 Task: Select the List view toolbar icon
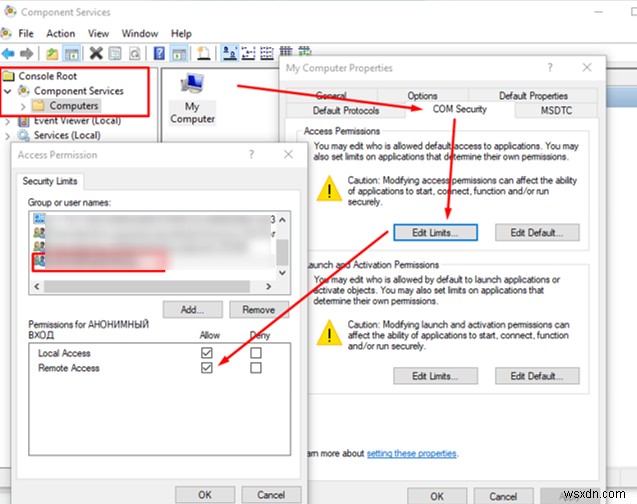(266, 53)
